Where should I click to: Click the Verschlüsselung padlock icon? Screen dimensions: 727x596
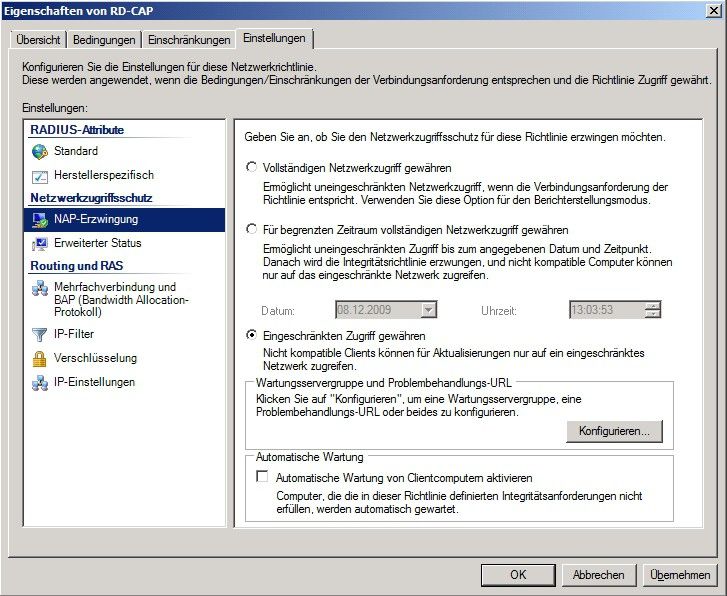point(40,359)
